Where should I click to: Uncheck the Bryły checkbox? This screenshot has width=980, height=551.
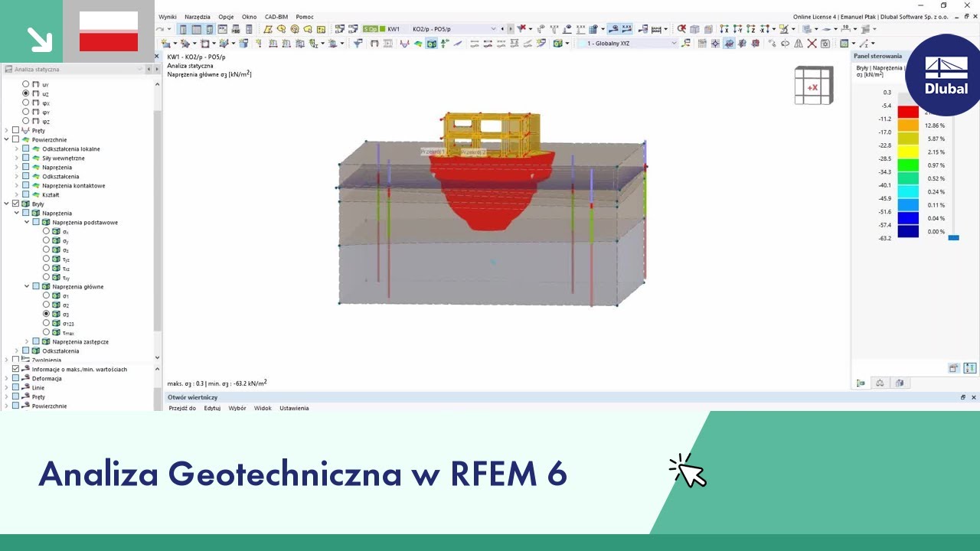15,204
